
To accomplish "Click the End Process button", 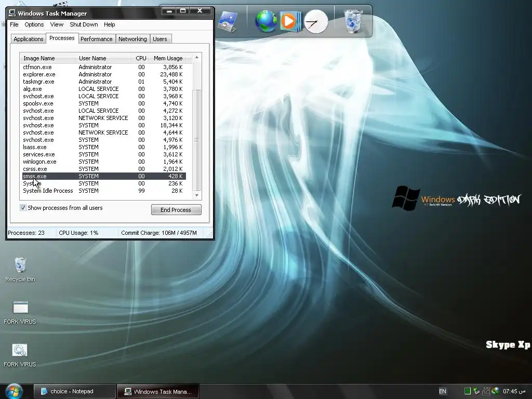I will pos(176,210).
